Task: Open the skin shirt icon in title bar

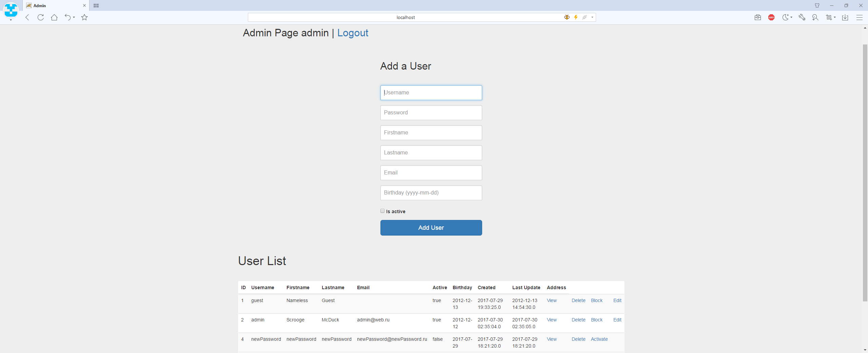Action: (817, 5)
